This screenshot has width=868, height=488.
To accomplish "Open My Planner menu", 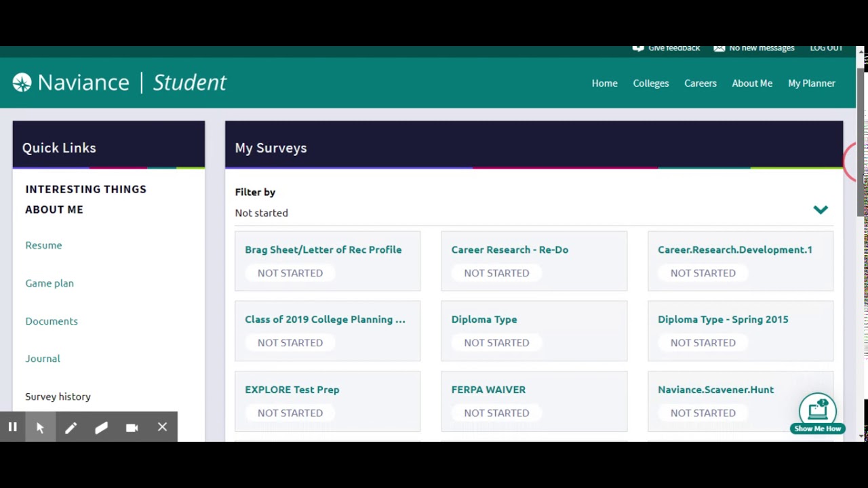I will pyautogui.click(x=812, y=83).
